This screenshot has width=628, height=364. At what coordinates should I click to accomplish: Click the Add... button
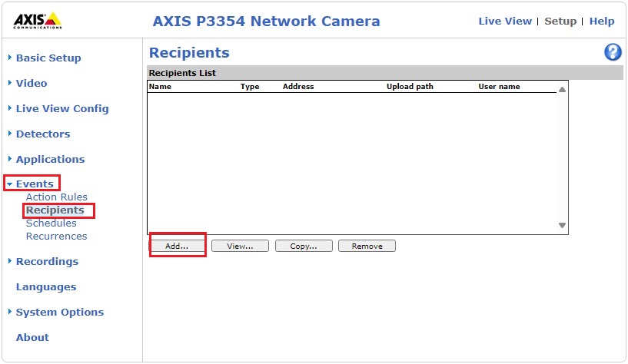[x=177, y=246]
